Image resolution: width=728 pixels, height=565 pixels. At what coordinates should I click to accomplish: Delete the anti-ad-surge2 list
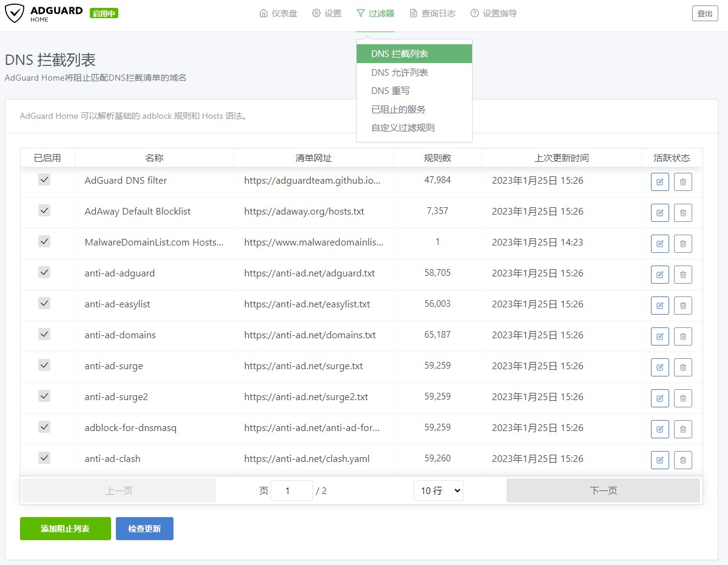(683, 398)
